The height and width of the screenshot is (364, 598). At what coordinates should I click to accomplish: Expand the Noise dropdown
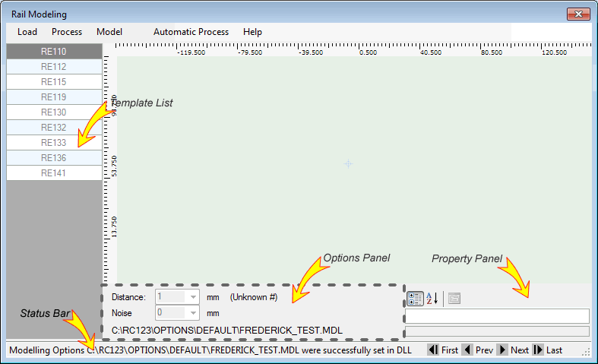coord(194,312)
